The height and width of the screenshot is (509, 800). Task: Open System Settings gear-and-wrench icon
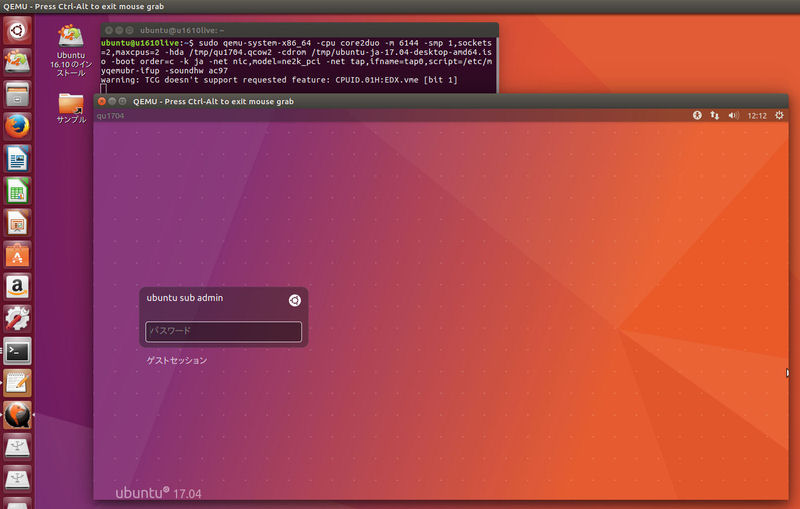click(x=17, y=319)
